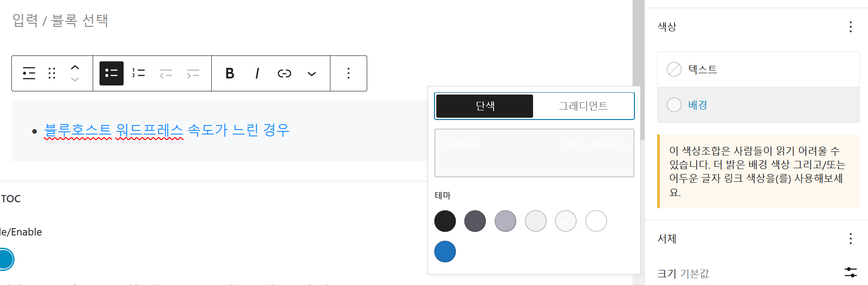The image size is (868, 285).
Task: Select the unordered list style icon
Action: point(111,73)
